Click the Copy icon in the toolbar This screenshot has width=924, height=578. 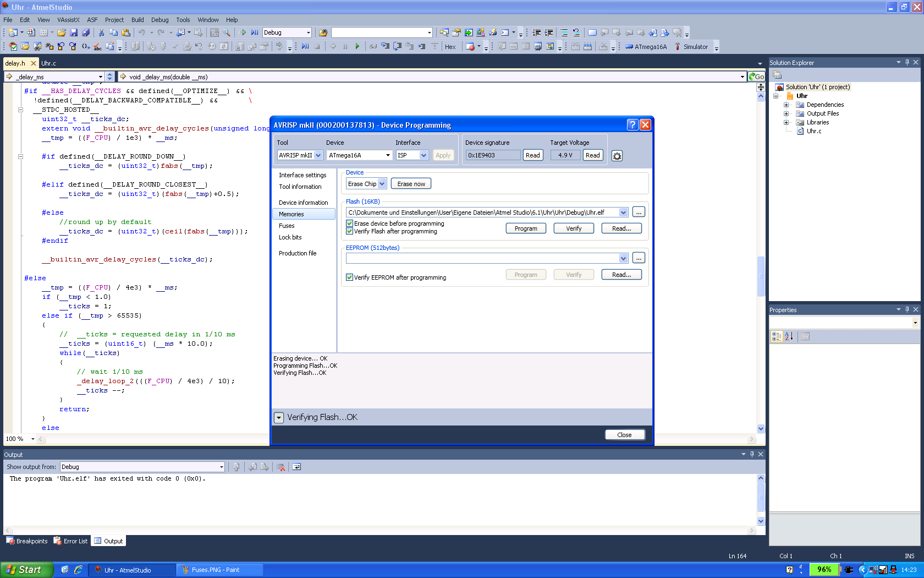pyautogui.click(x=113, y=32)
